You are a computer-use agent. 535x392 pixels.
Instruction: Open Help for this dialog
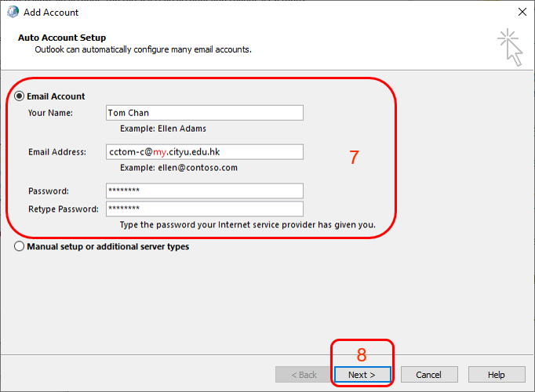497,375
